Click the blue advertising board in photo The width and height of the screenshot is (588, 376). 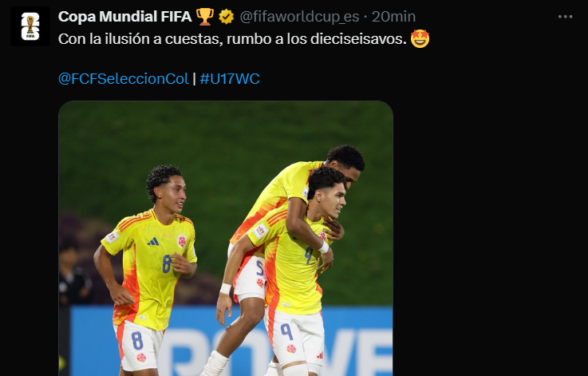pyautogui.click(x=231, y=341)
